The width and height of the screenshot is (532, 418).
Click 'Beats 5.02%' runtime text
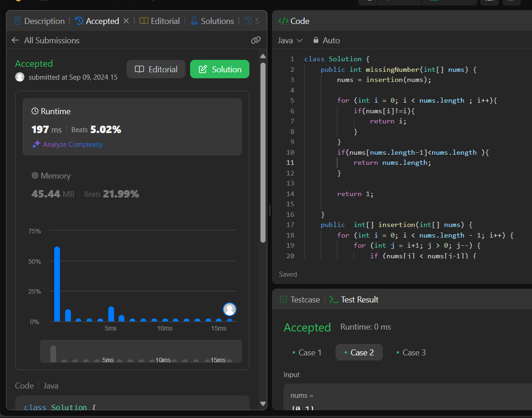(96, 130)
